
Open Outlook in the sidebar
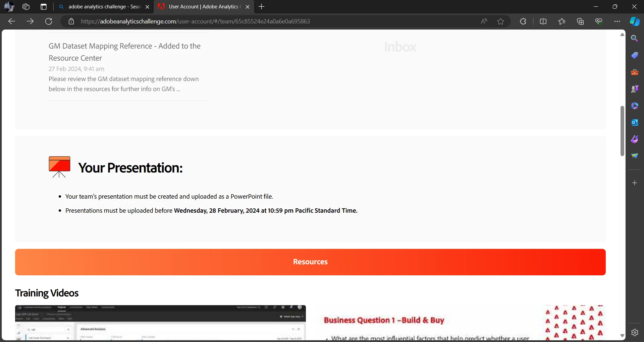point(635,122)
